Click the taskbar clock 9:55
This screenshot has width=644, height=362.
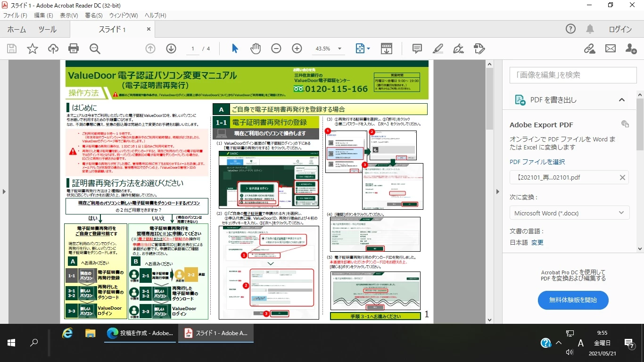click(x=602, y=333)
